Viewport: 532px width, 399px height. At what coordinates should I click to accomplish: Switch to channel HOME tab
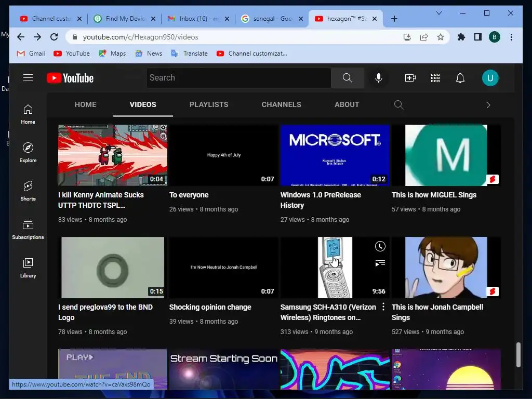coord(86,104)
